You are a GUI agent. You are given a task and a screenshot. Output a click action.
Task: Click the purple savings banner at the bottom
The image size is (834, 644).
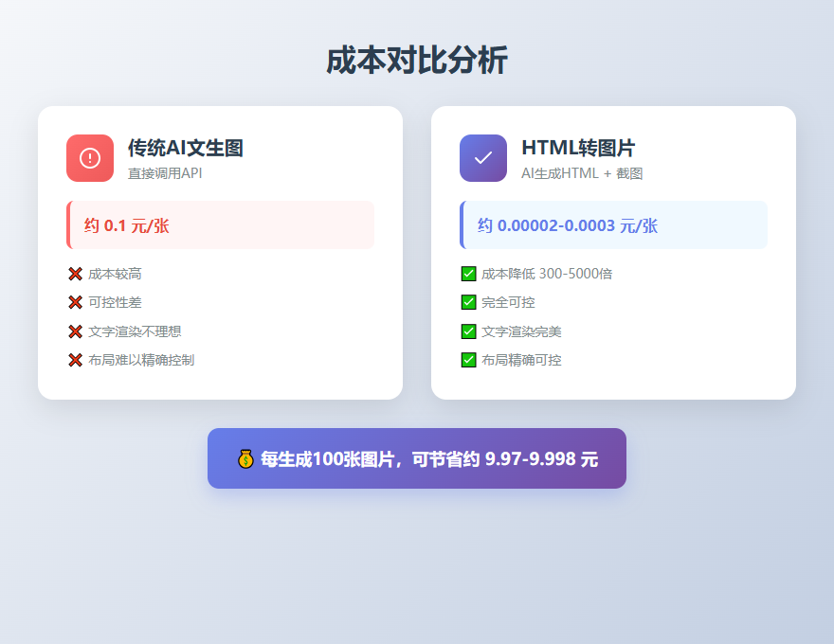coord(417,458)
